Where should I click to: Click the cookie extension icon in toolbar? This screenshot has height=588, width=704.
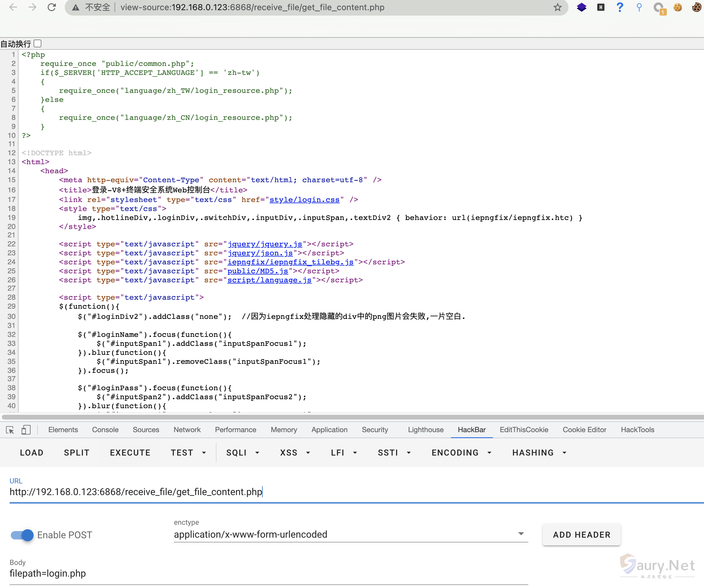coord(678,7)
